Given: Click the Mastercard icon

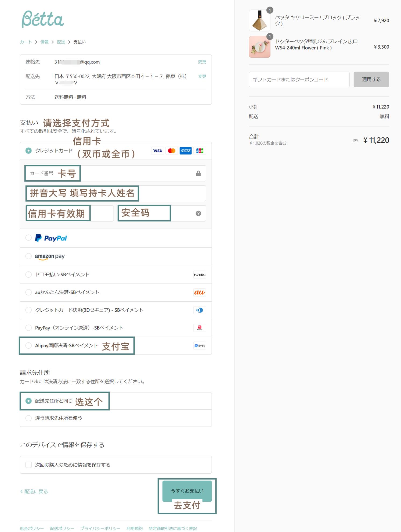Looking at the screenshot, I should pyautogui.click(x=172, y=151).
